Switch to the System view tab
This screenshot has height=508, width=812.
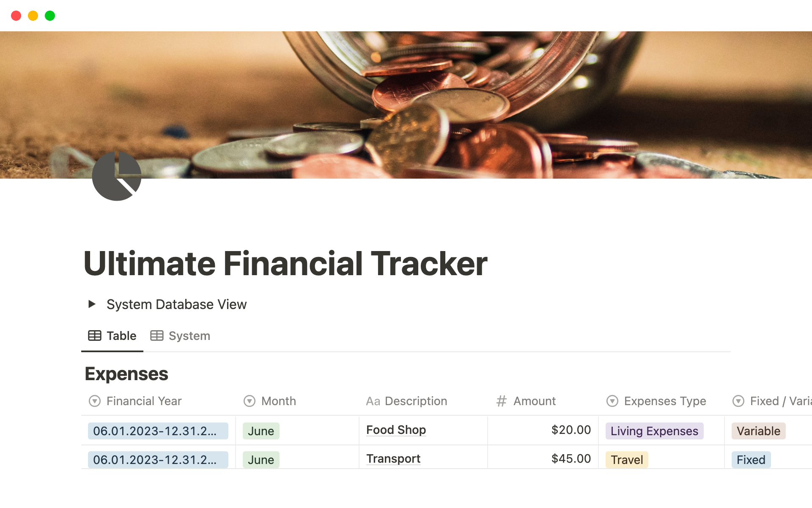[x=189, y=336]
